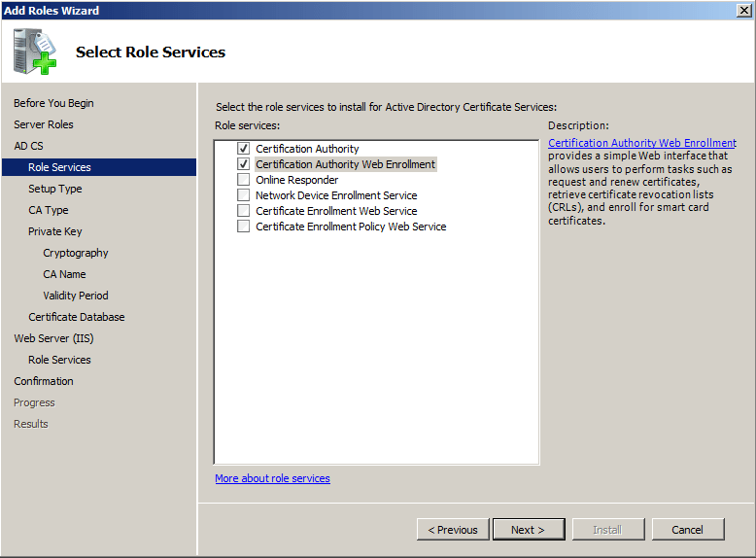Image resolution: width=756 pixels, height=558 pixels.
Task: Open the Server Roles step
Action: tap(44, 124)
